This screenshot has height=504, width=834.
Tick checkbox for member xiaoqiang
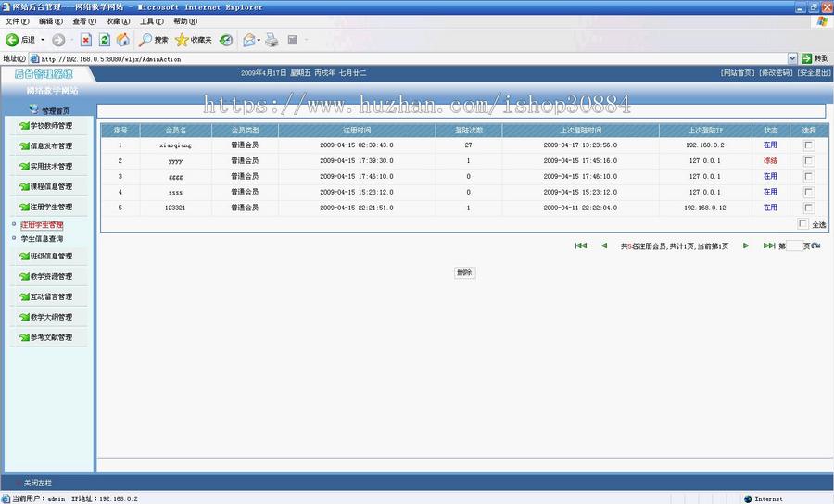[808, 145]
